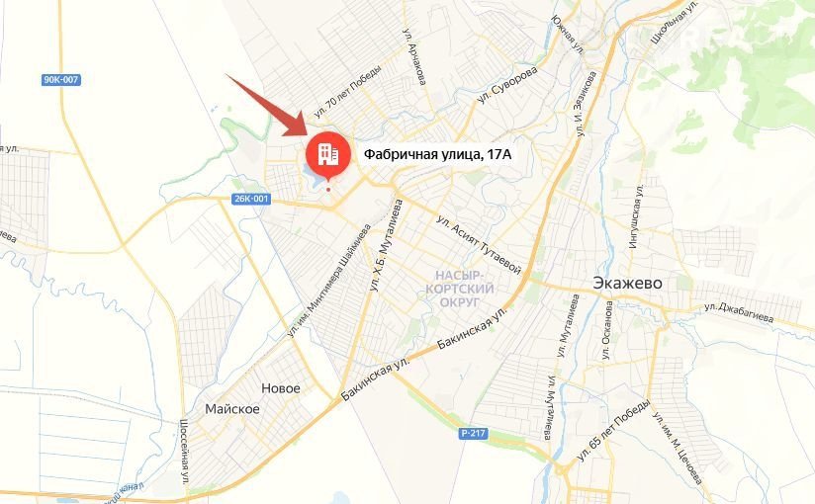
Task: Click the 26K-001 road badge
Action: point(251,199)
